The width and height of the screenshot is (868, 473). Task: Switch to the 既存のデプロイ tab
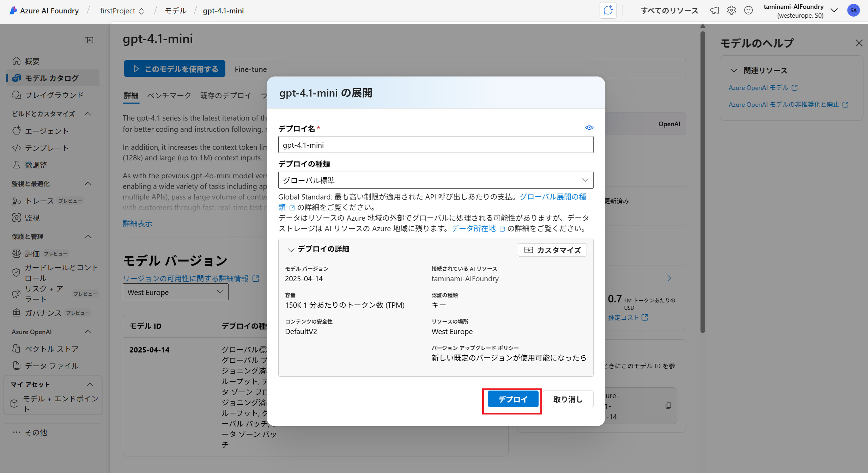click(x=226, y=96)
